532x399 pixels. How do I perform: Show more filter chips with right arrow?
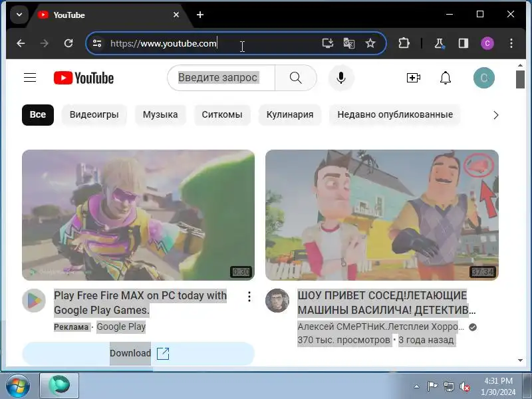point(495,115)
